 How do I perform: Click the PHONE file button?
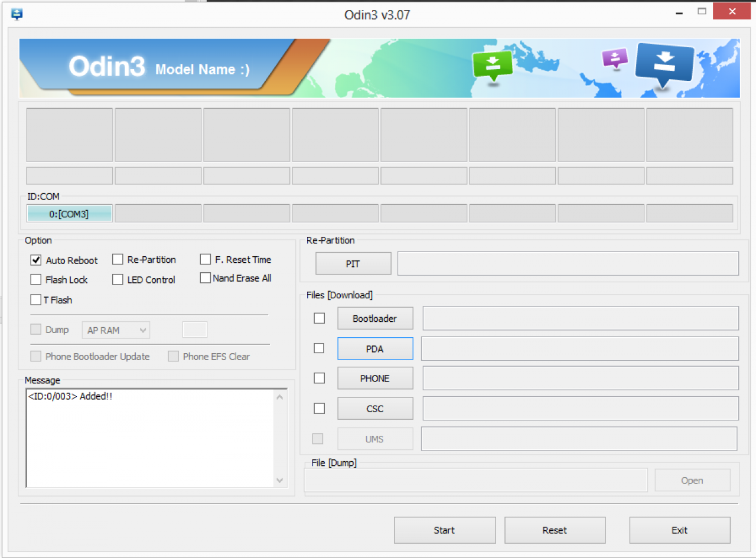click(x=375, y=378)
